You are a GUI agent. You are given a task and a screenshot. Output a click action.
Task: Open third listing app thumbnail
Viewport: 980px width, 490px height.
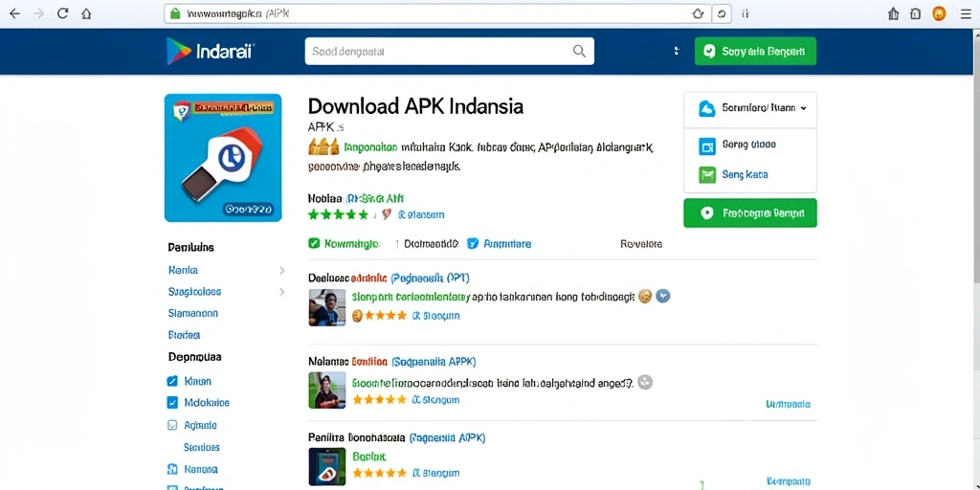pos(327,467)
